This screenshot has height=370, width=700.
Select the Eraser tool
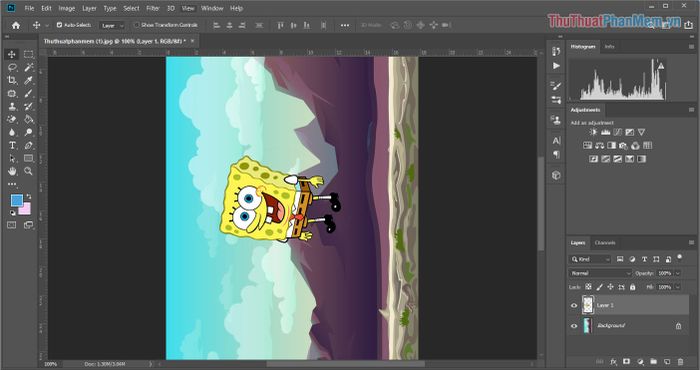coord(12,119)
